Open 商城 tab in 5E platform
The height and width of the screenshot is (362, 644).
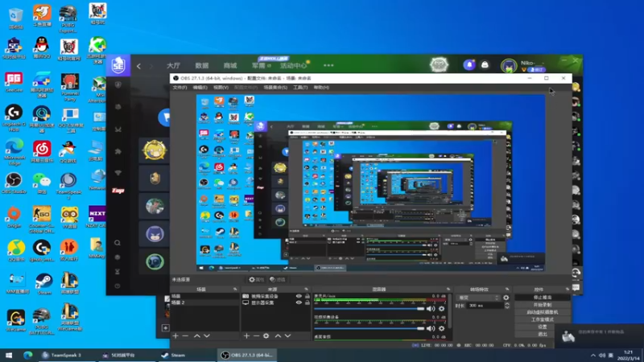coord(230,66)
